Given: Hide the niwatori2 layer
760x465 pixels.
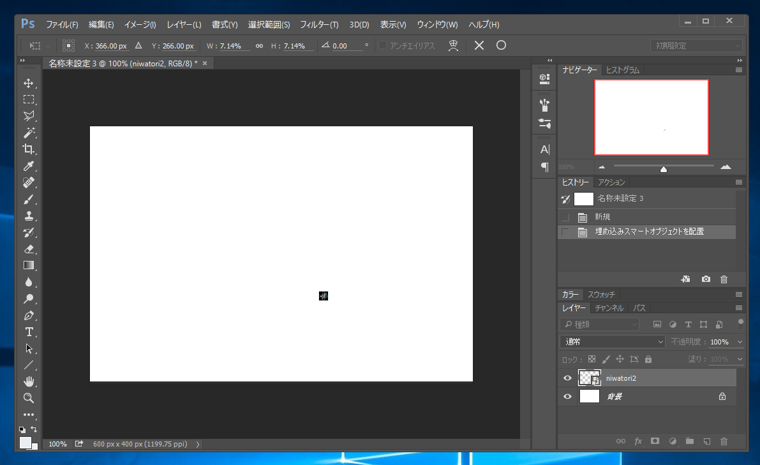Looking at the screenshot, I should point(568,379).
